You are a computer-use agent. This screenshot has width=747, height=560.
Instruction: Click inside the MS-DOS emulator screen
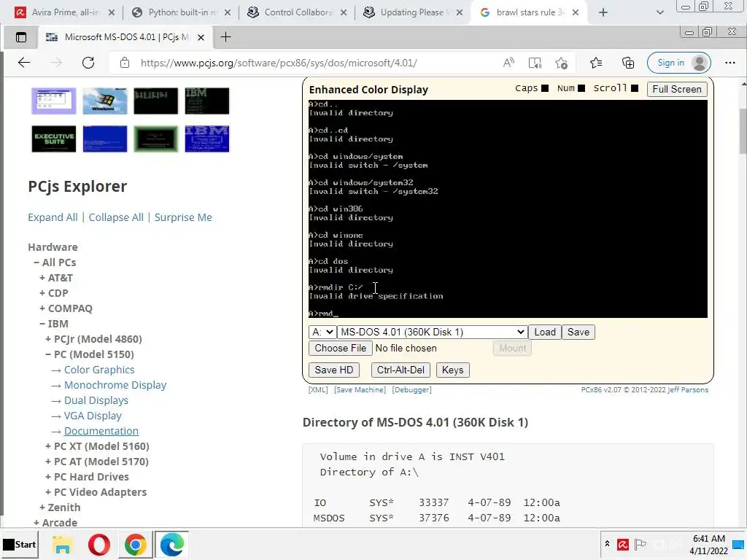click(x=508, y=209)
